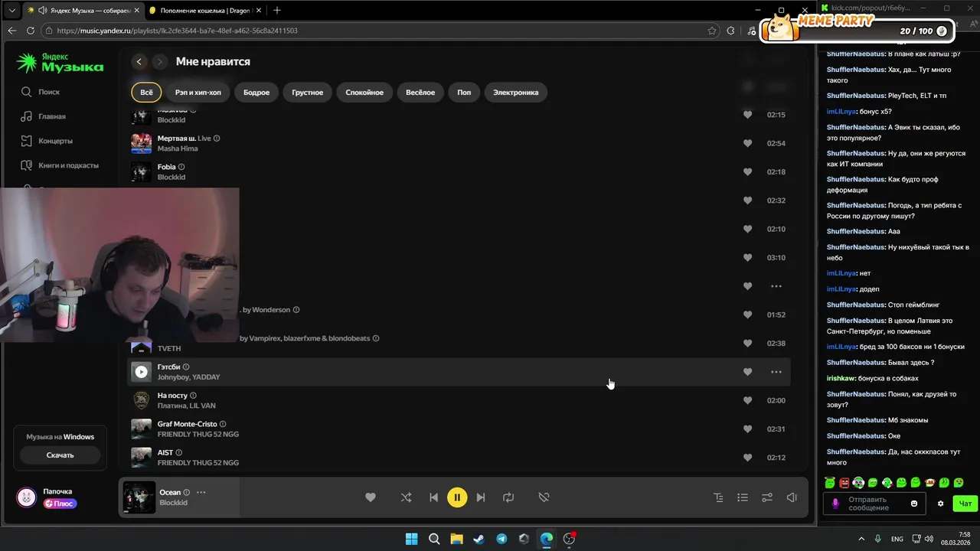
Task: Toggle shuffle in the player bar
Action: coord(406,497)
